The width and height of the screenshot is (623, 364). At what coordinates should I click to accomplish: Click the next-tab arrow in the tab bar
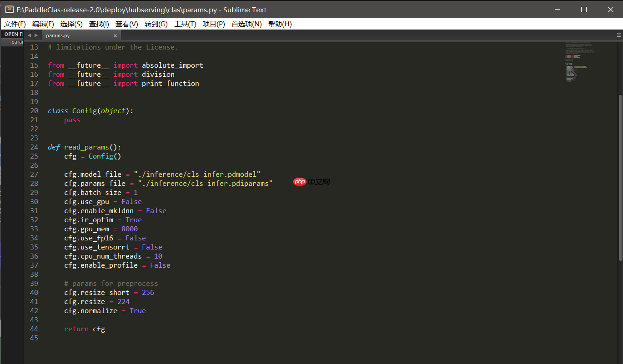point(37,35)
